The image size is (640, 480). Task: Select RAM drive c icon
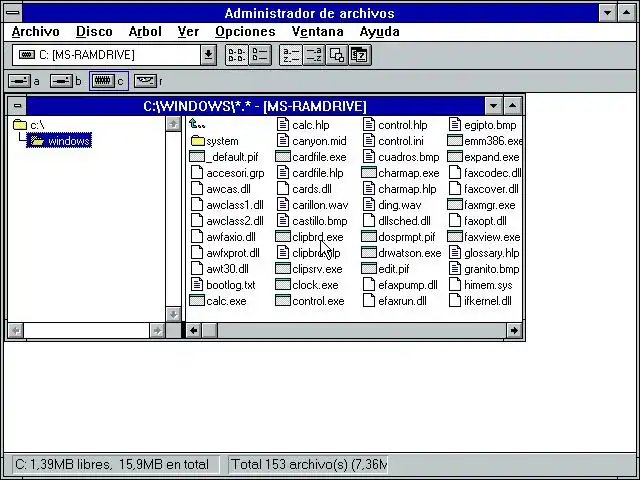(102, 81)
